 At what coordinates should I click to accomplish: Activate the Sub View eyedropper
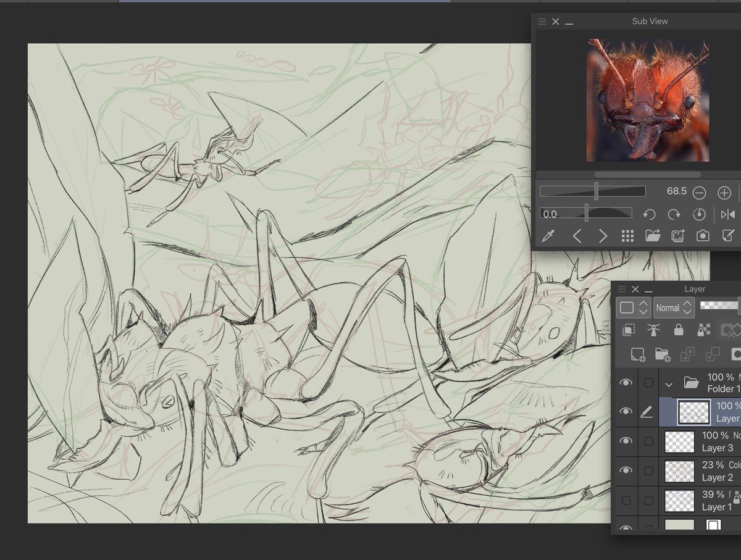click(x=547, y=236)
